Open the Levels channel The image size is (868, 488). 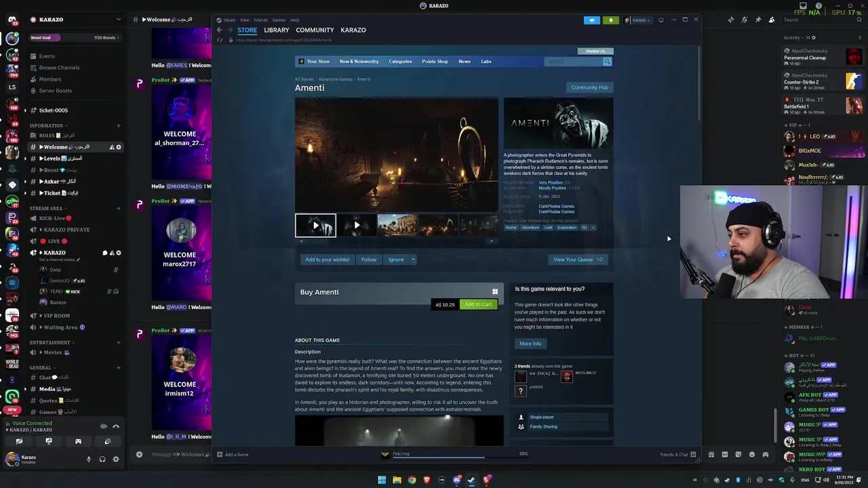coord(75,159)
